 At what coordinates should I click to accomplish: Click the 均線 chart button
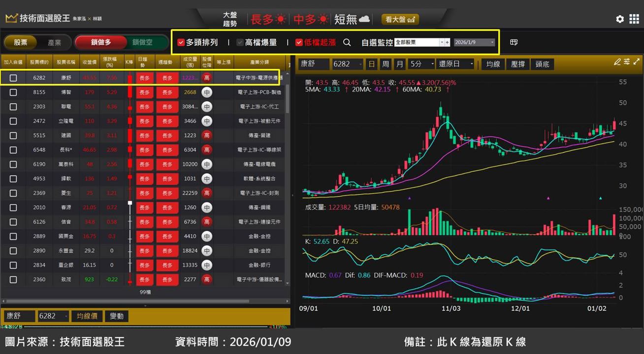(x=493, y=64)
